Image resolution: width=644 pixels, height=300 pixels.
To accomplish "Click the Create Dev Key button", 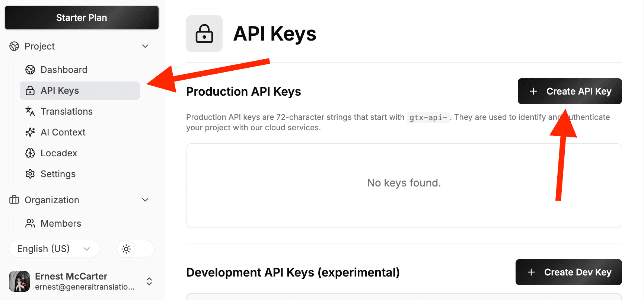I will [x=568, y=272].
